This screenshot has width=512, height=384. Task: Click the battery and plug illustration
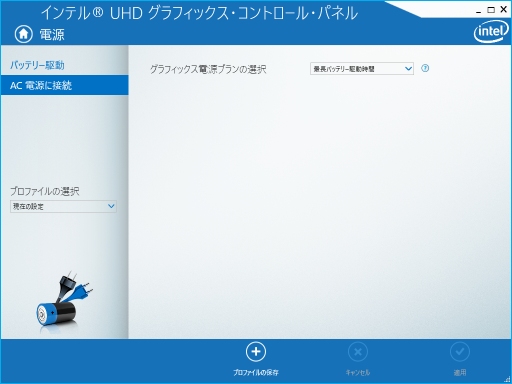pyautogui.click(x=64, y=302)
